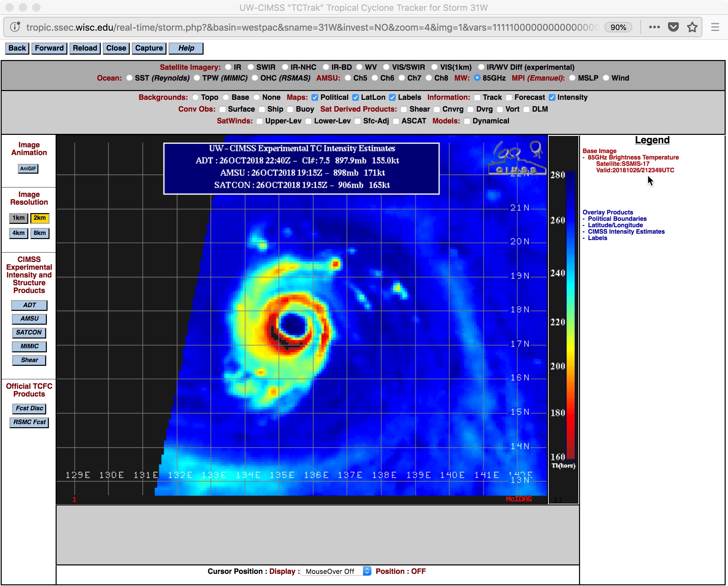This screenshot has width=728, height=586.
Task: Open the Fcst Disc official product
Action: [29, 409]
